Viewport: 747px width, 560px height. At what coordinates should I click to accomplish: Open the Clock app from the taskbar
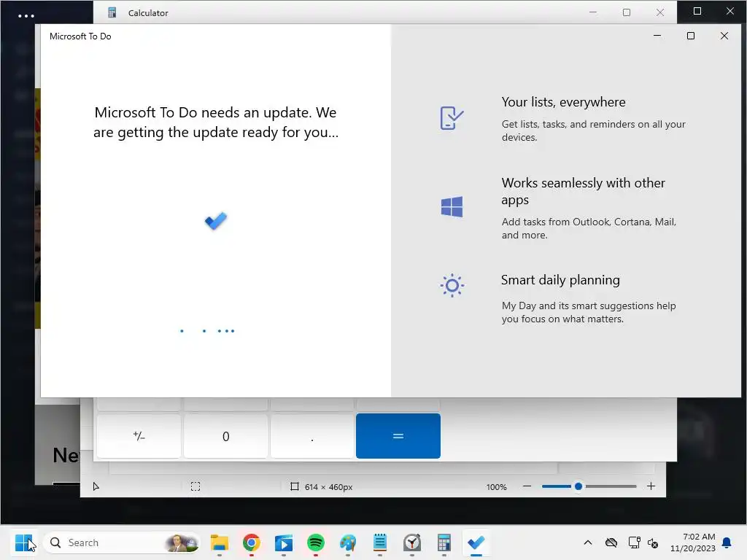(x=412, y=542)
